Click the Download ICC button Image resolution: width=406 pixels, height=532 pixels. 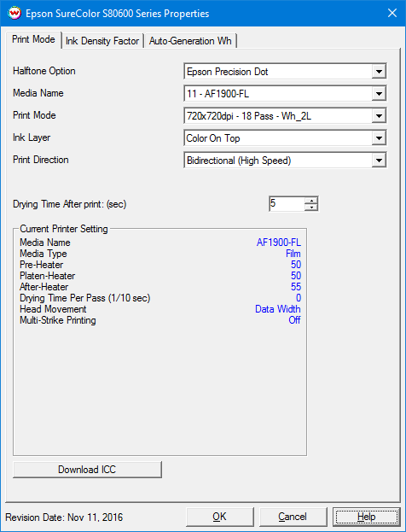point(87,469)
